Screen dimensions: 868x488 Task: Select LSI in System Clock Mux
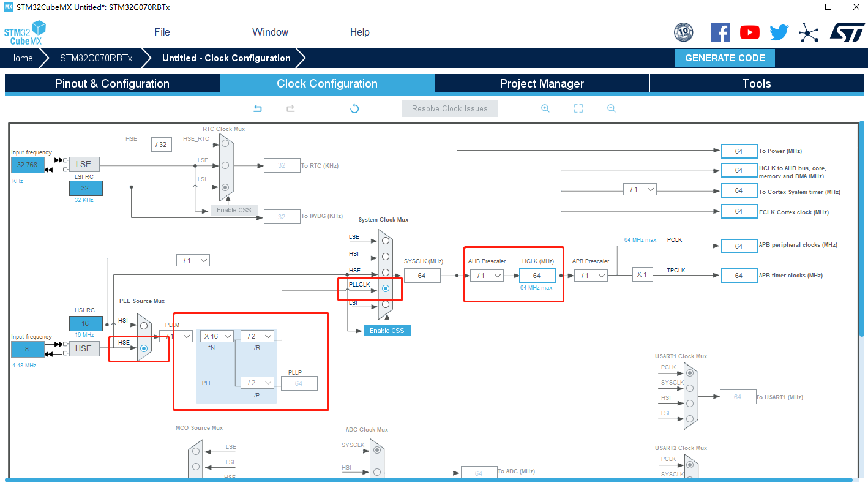pyautogui.click(x=385, y=304)
